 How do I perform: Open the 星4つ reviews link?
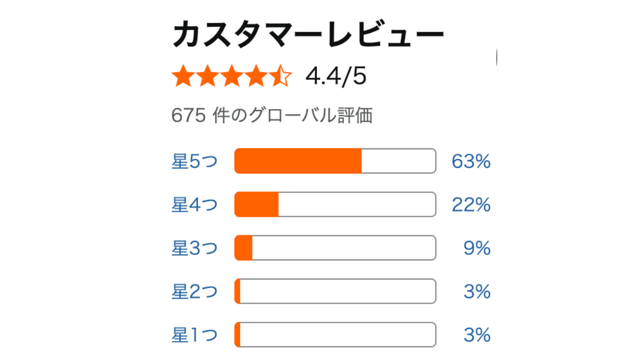[195, 205]
